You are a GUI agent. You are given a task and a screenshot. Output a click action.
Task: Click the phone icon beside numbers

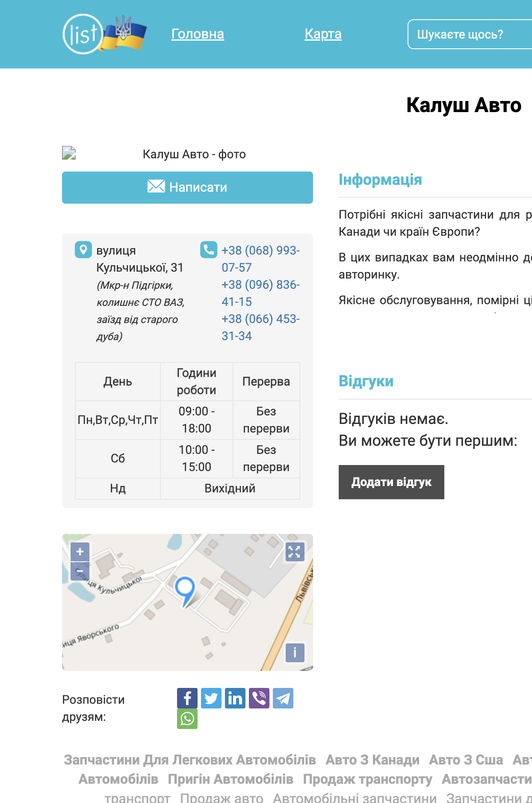(x=209, y=249)
